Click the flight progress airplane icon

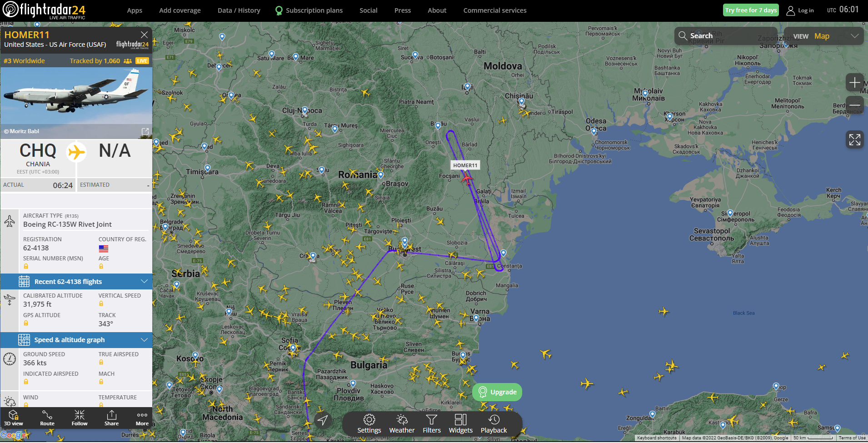[x=76, y=152]
